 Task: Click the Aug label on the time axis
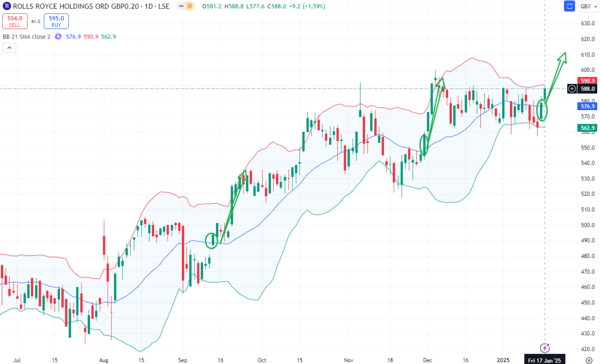(104, 359)
